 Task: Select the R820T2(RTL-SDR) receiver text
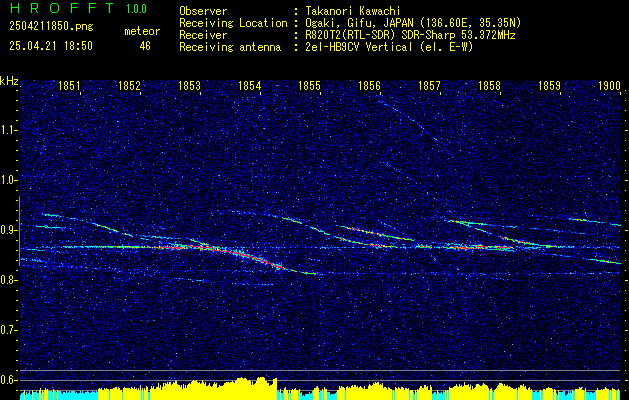408,35
